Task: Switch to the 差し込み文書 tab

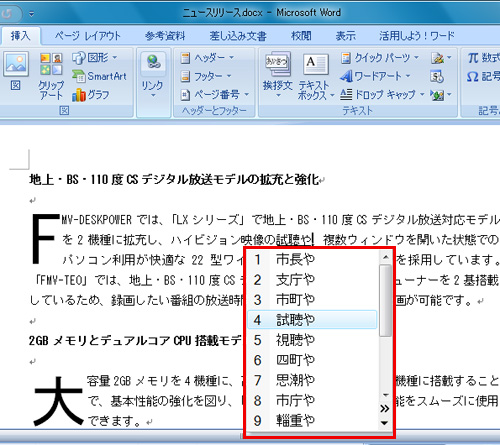Action: coord(238,36)
